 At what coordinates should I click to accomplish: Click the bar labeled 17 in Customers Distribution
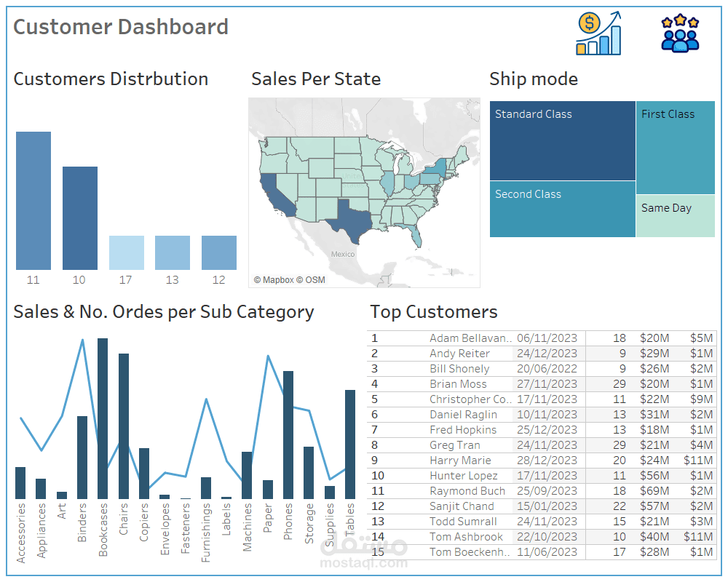[126, 252]
